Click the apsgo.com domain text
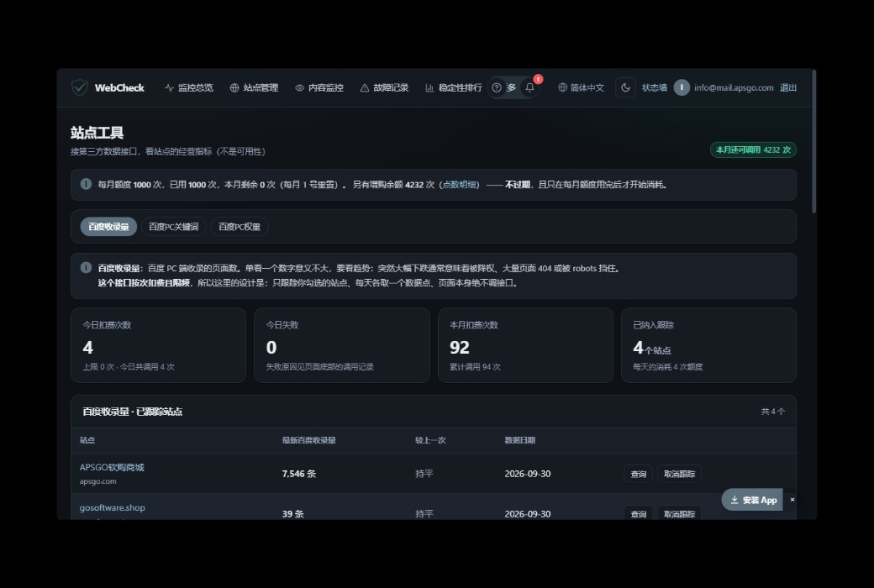874x588 pixels. pyautogui.click(x=98, y=481)
